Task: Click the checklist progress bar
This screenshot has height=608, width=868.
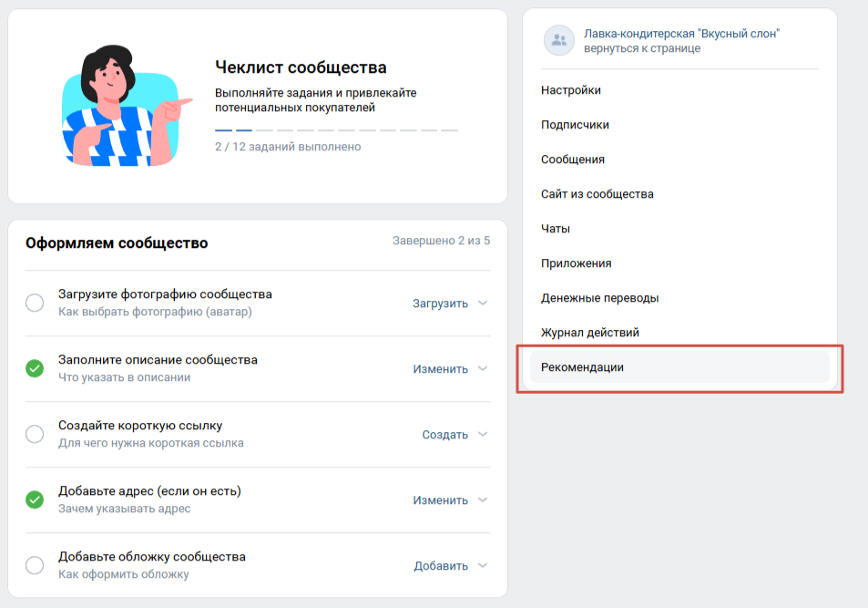Action: pyautogui.click(x=336, y=130)
